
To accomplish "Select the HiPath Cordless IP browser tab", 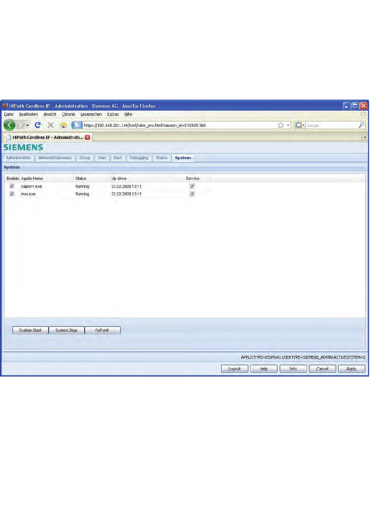I will click(x=47, y=137).
